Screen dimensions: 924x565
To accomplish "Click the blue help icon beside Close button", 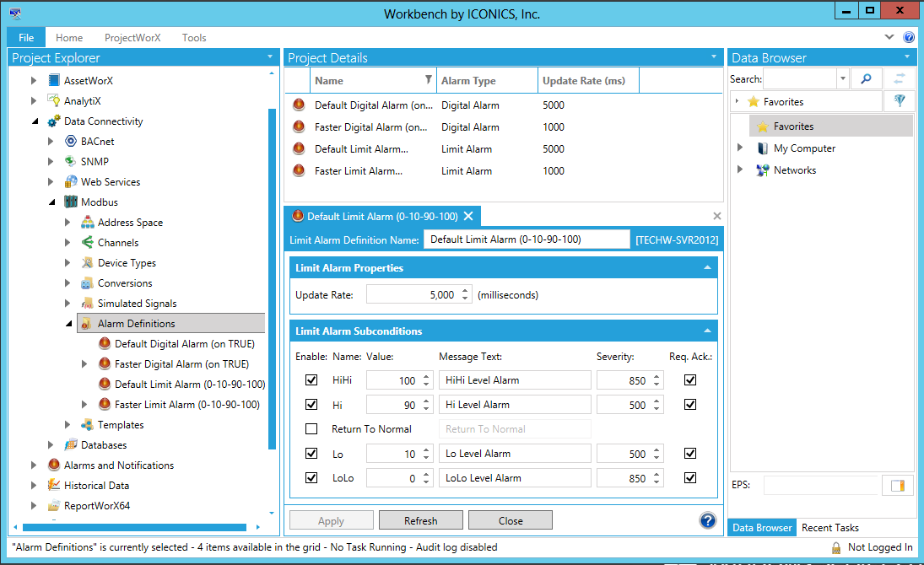I will click(708, 520).
